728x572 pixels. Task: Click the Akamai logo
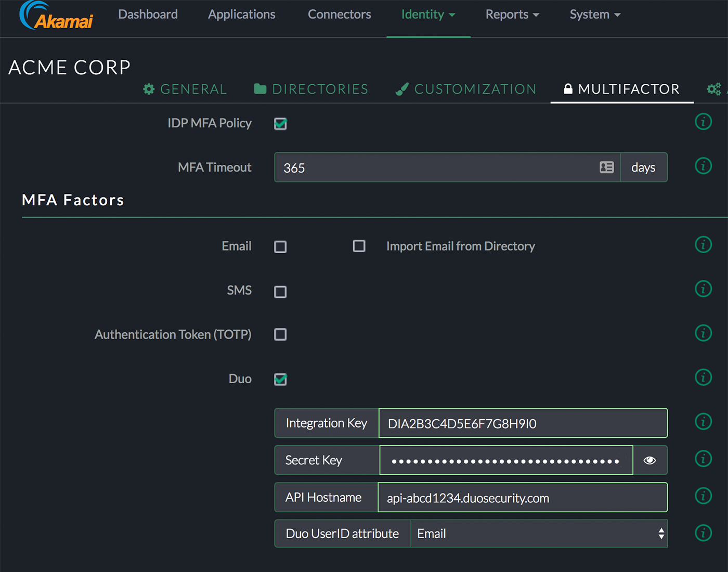pyautogui.click(x=56, y=16)
